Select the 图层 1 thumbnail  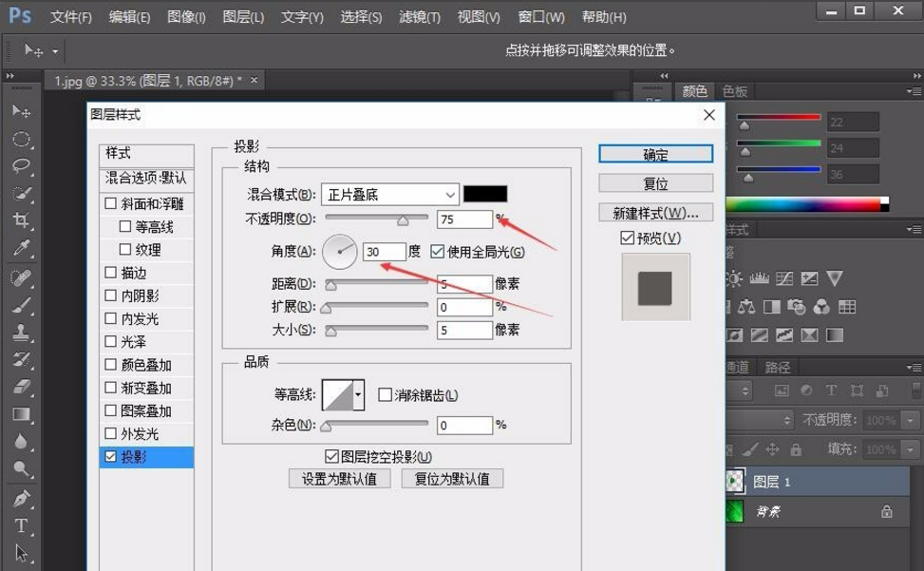pyautogui.click(x=737, y=482)
